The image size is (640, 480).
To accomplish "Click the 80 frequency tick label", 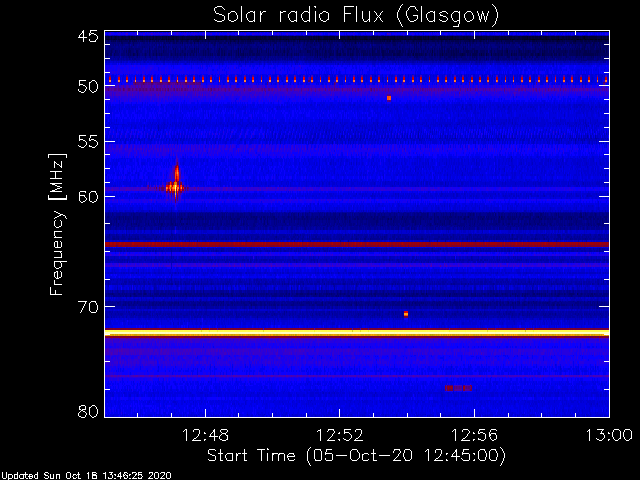I will (88, 411).
